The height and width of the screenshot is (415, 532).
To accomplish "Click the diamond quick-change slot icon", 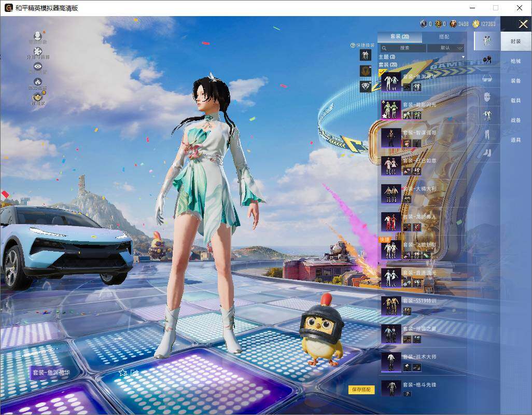I will point(366,87).
